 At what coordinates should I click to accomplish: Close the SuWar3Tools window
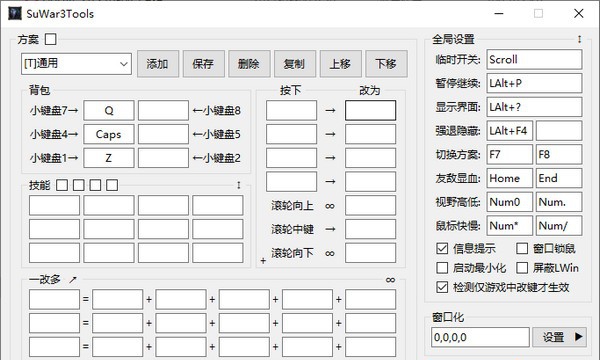tap(579, 14)
